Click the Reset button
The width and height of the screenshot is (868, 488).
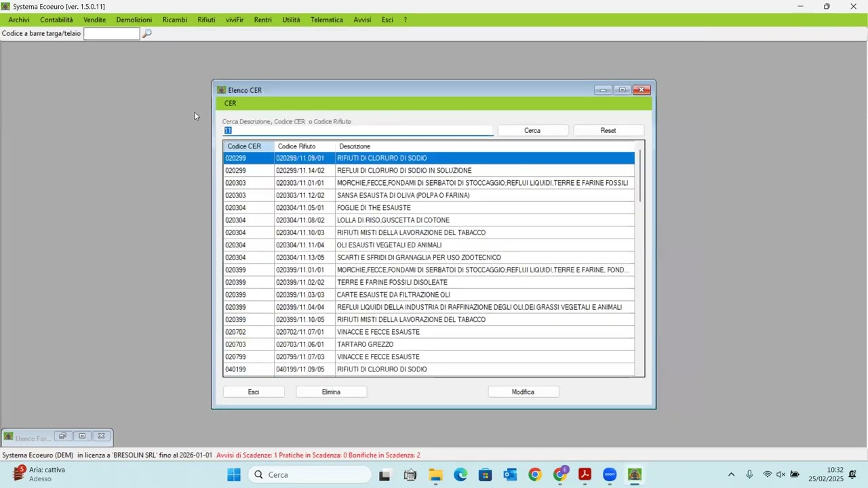(608, 130)
